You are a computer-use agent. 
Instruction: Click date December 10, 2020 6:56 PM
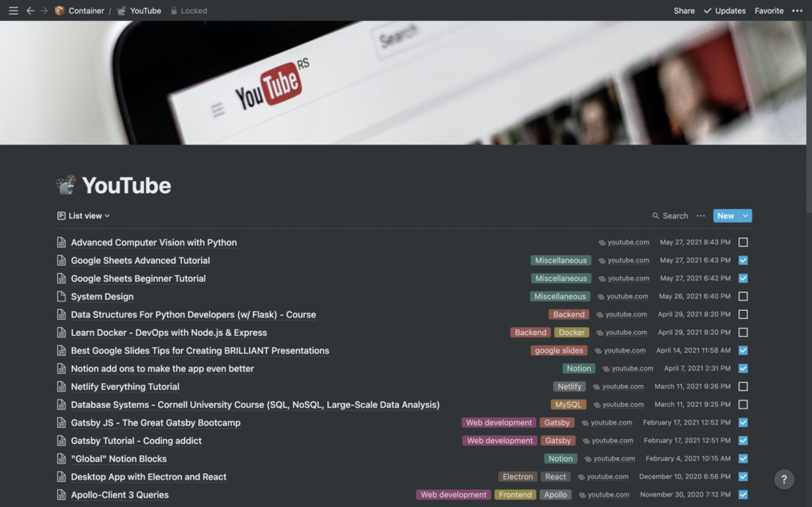(684, 476)
